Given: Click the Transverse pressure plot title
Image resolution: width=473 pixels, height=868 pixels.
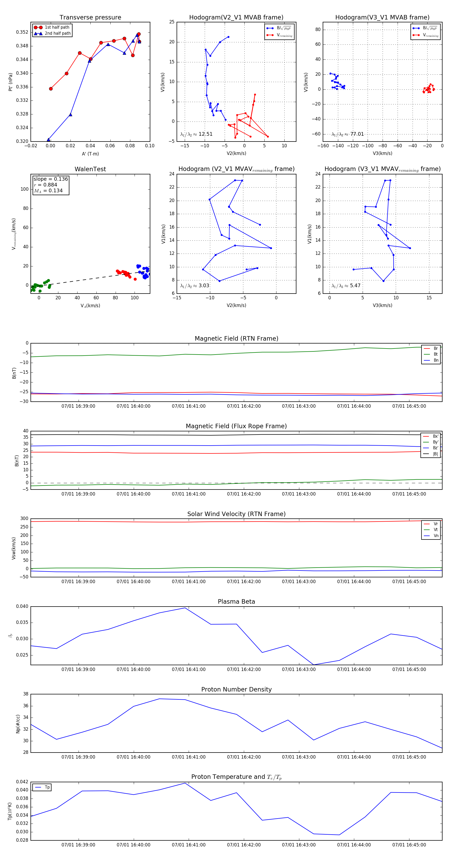Looking at the screenshot, I should click(90, 18).
